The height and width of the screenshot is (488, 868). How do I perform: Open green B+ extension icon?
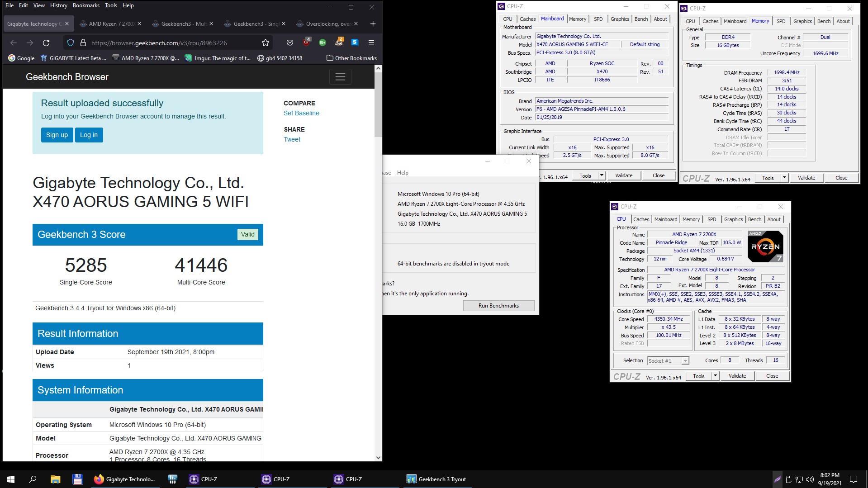click(323, 43)
